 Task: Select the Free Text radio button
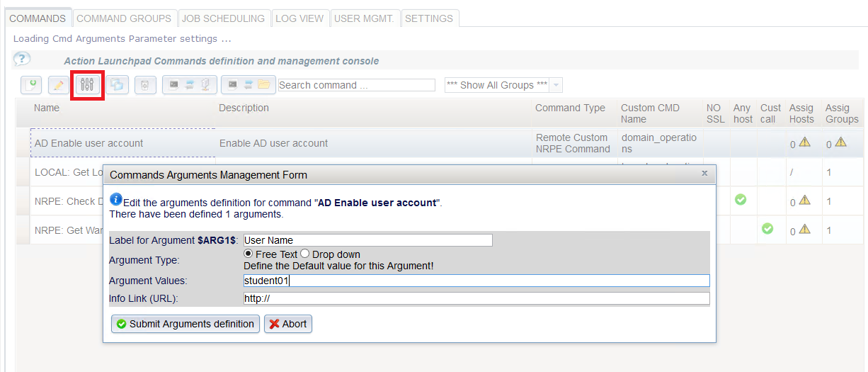pos(249,254)
